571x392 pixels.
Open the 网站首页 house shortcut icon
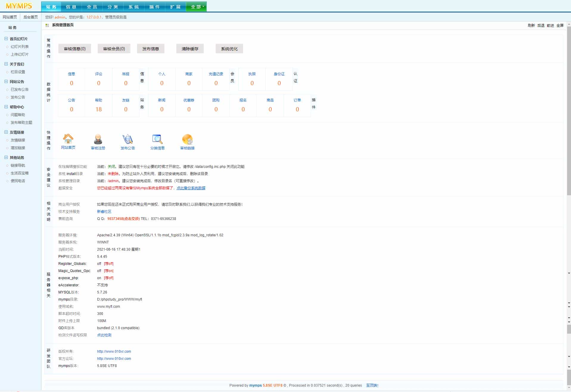pyautogui.click(x=68, y=139)
